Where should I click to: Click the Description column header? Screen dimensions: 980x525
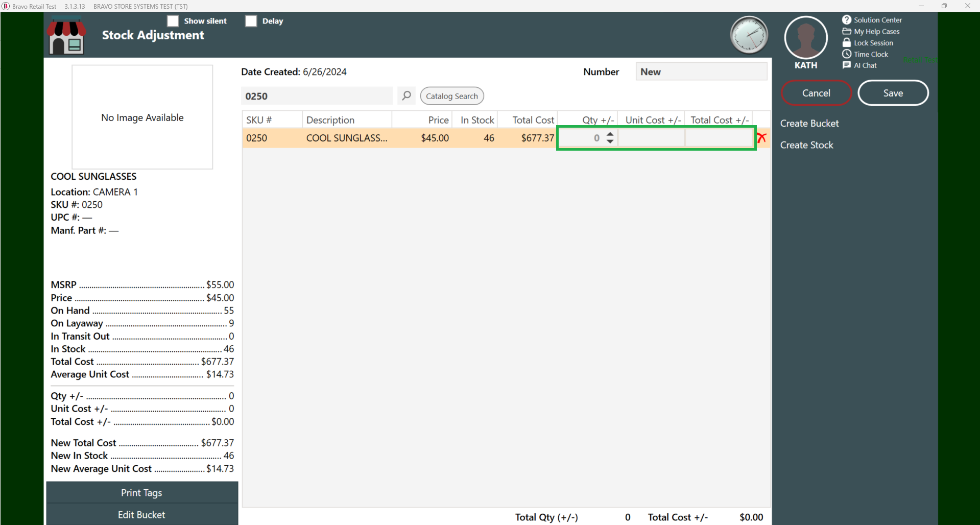[x=347, y=120]
